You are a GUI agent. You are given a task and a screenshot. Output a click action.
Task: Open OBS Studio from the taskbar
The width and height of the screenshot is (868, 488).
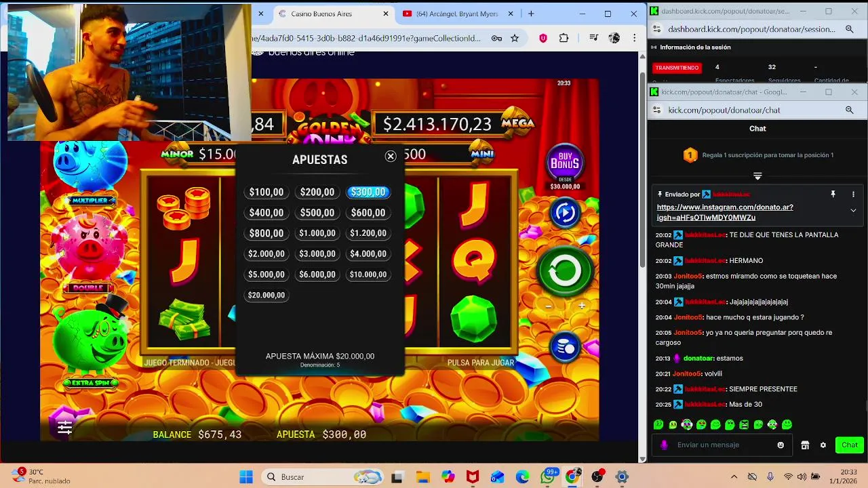tap(597, 477)
